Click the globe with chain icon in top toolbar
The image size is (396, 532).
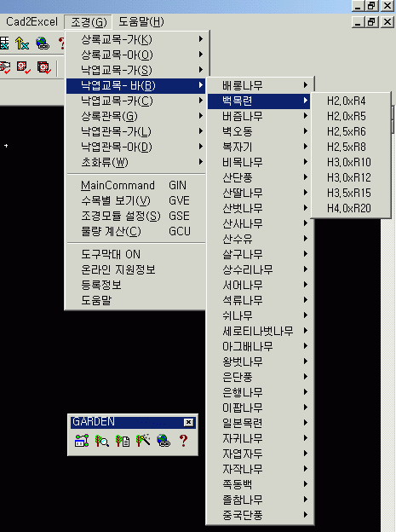pos(43,43)
